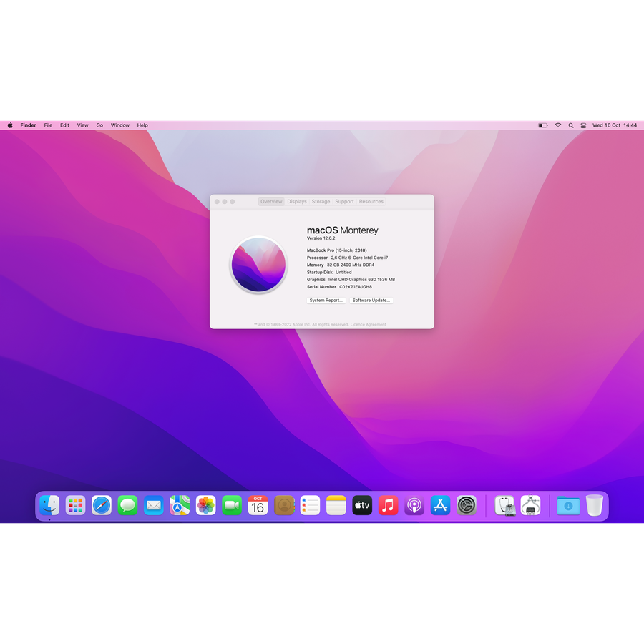
Task: Open the Apple menu
Action: point(10,125)
